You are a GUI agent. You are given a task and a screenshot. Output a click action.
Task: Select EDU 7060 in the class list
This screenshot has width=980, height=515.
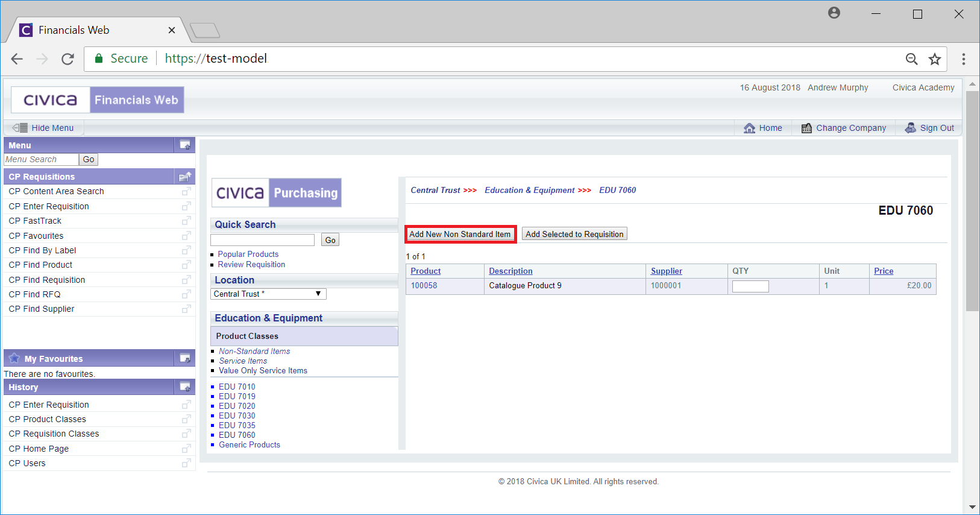237,435
